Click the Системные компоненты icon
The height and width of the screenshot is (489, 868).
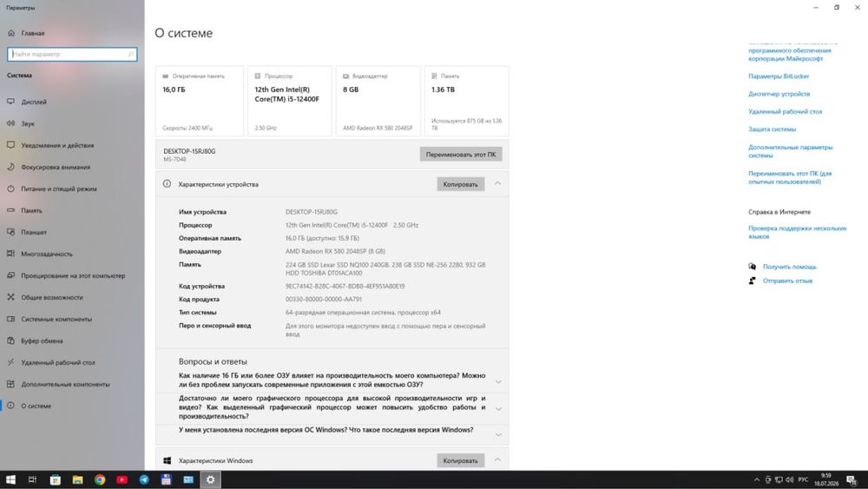click(11, 319)
